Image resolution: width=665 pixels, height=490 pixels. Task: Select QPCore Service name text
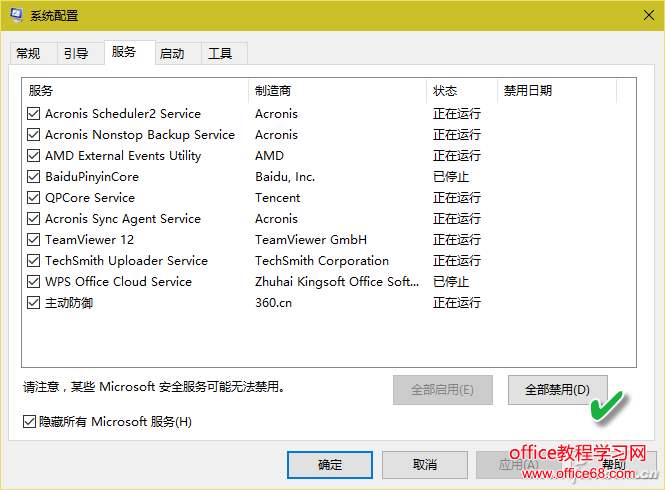click(90, 198)
